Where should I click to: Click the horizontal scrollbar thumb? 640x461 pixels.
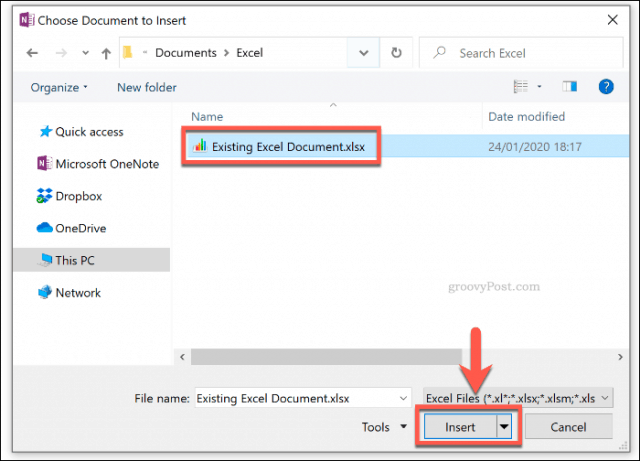click(326, 357)
